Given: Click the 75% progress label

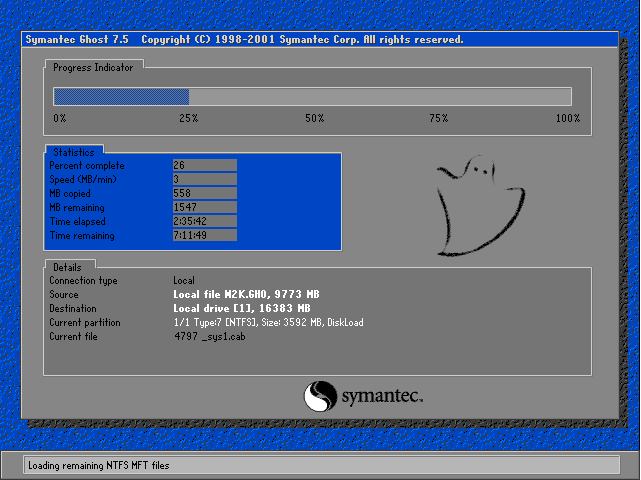Looking at the screenshot, I should pos(439,118).
